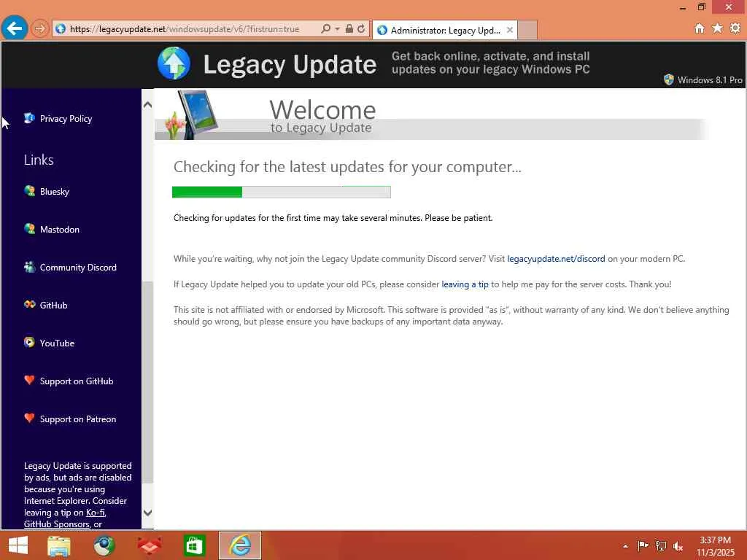
Task: Click the Privacy Policy info icon
Action: pos(29,117)
